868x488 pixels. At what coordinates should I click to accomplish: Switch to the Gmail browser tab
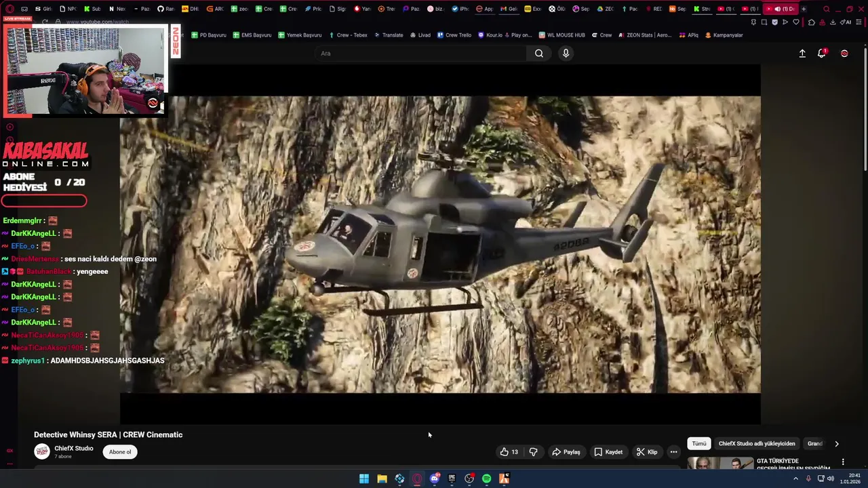click(x=509, y=9)
